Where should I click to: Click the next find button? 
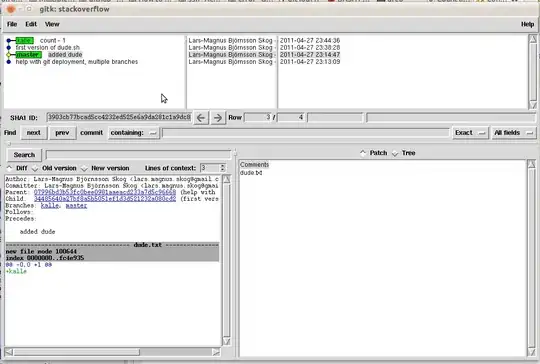pos(34,133)
